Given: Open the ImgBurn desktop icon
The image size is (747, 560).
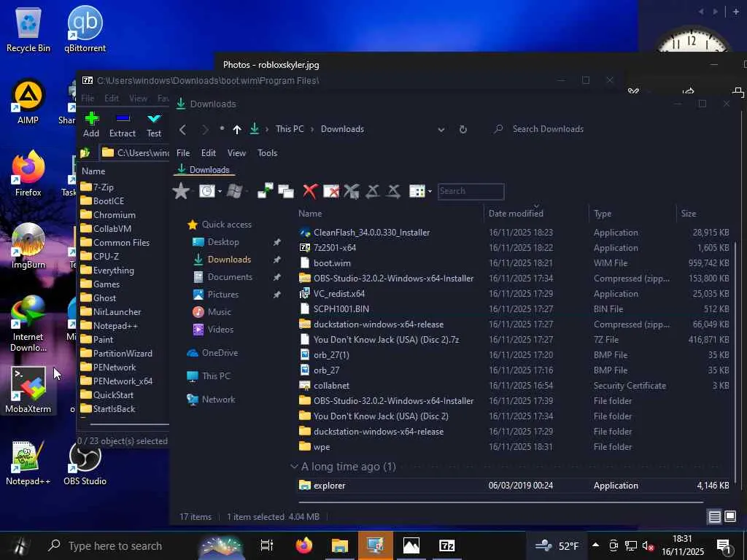Looking at the screenshot, I should tap(28, 246).
